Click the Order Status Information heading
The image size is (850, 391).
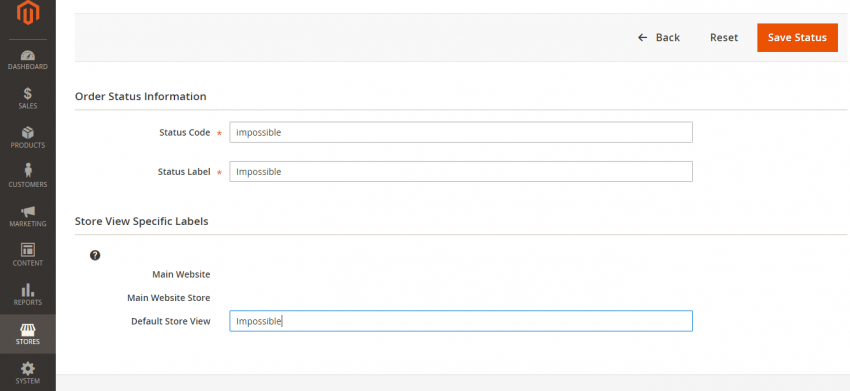click(x=140, y=97)
